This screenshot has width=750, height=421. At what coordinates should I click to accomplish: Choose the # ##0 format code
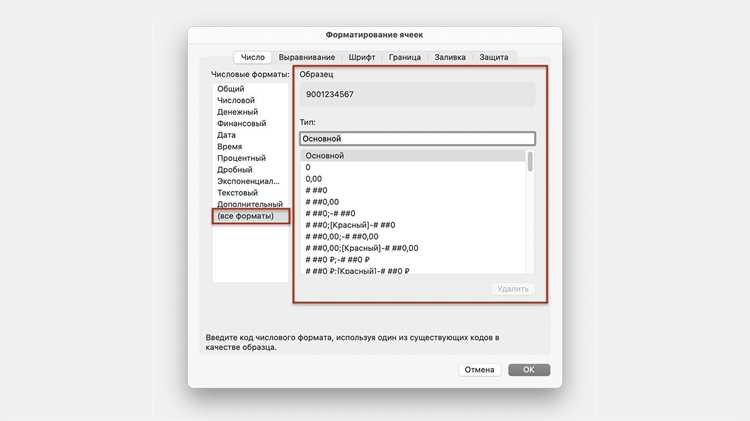tap(413, 190)
